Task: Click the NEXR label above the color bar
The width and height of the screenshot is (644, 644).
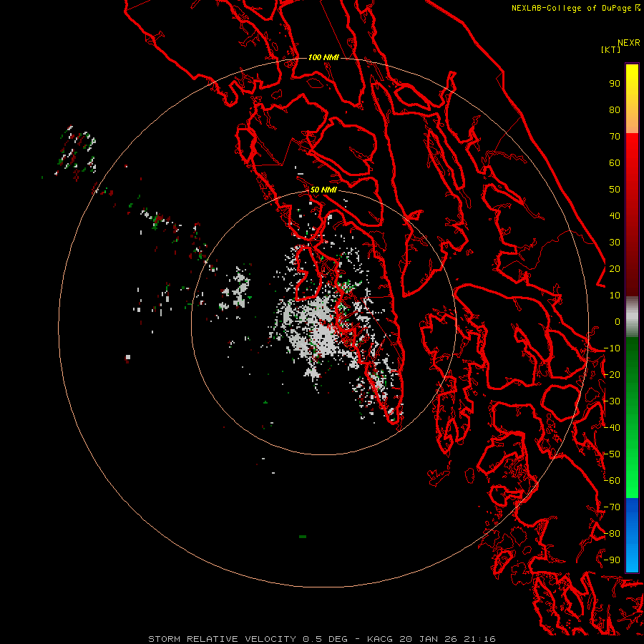Action: click(x=629, y=43)
